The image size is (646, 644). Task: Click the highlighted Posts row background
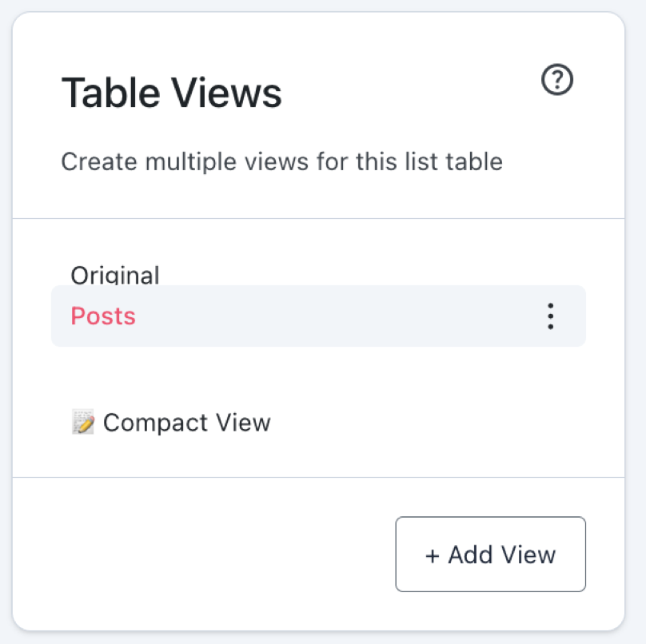coord(320,316)
